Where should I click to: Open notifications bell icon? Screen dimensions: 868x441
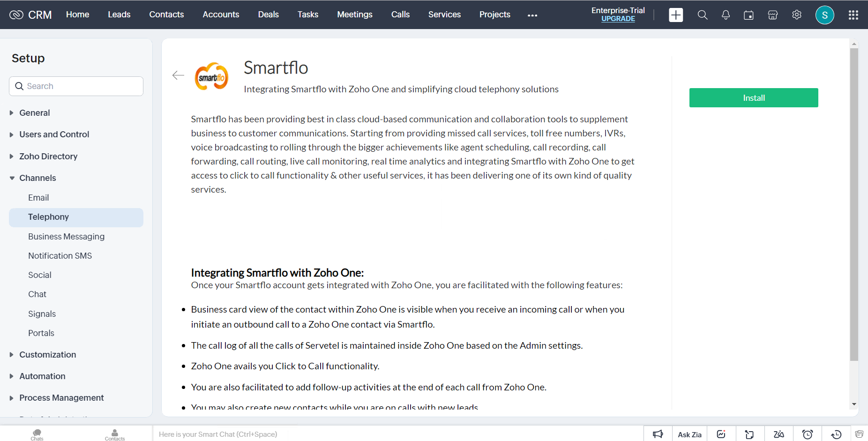[x=726, y=15]
